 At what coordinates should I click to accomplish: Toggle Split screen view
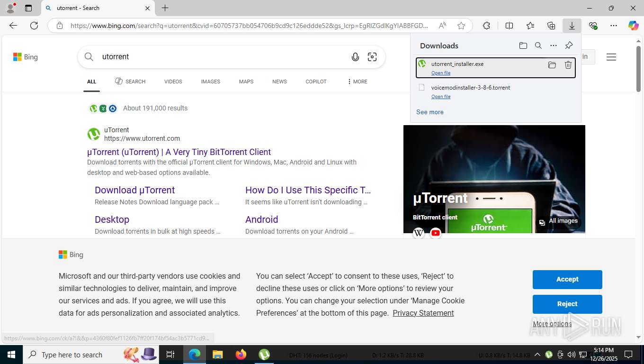509,26
